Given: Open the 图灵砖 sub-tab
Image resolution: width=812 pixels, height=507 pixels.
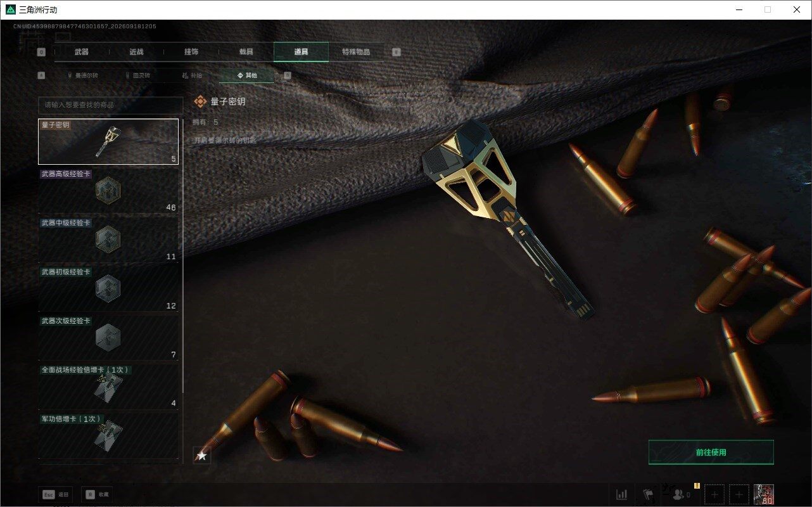Looking at the screenshot, I should 137,75.
